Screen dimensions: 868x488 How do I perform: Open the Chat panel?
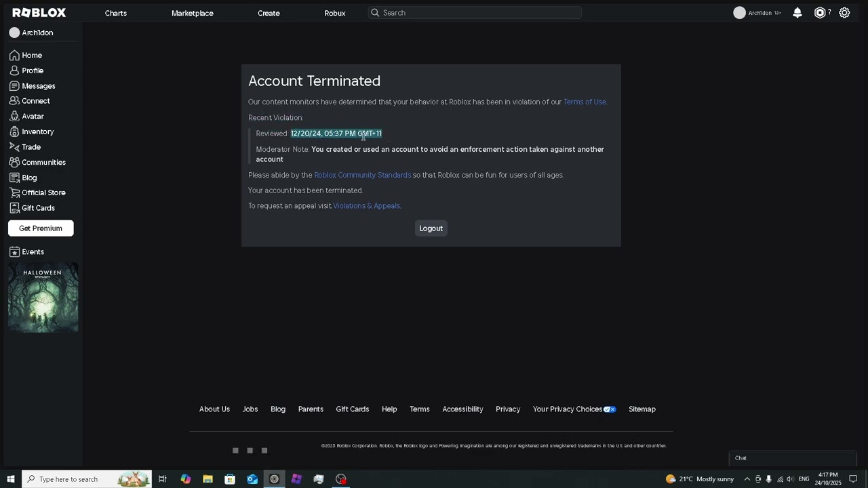click(793, 458)
